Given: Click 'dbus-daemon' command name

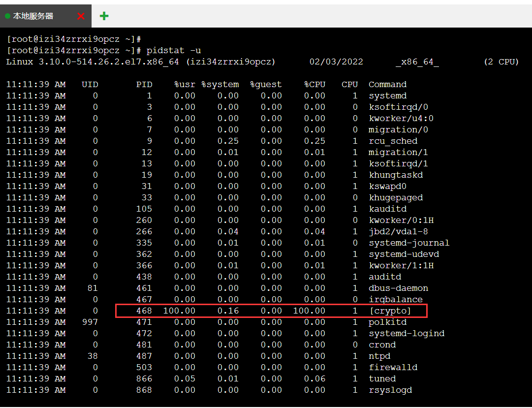Looking at the screenshot, I should tap(399, 288).
